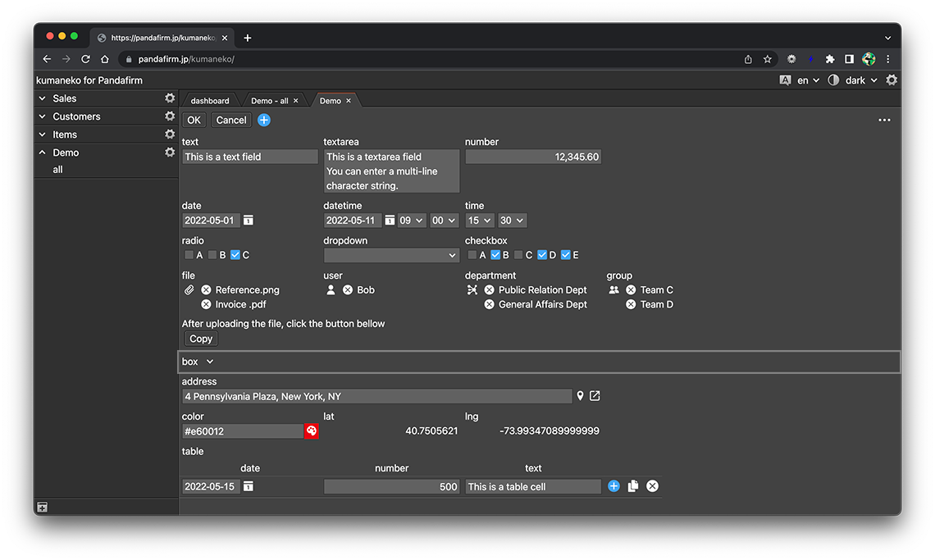Uncheck checkbox option D
Screen dimensions: 935x560
point(542,256)
